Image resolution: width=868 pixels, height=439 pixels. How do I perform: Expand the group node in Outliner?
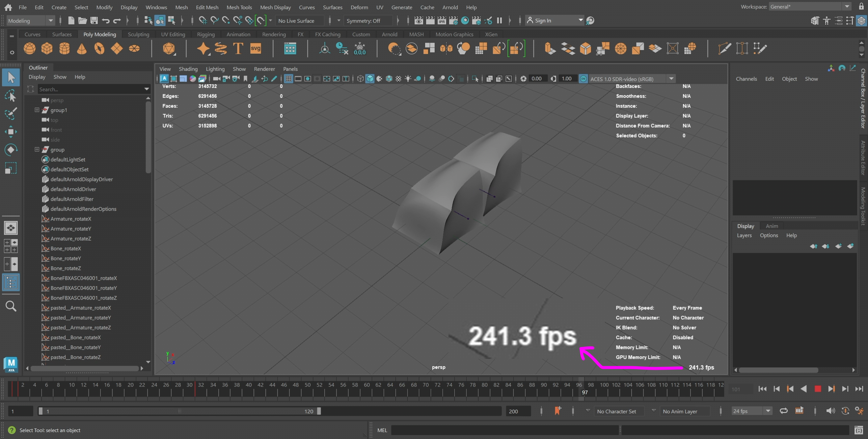point(37,149)
